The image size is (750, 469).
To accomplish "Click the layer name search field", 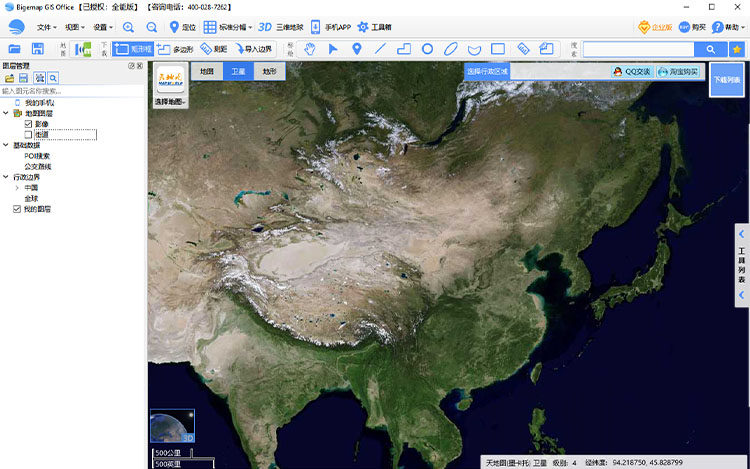I will click(73, 91).
